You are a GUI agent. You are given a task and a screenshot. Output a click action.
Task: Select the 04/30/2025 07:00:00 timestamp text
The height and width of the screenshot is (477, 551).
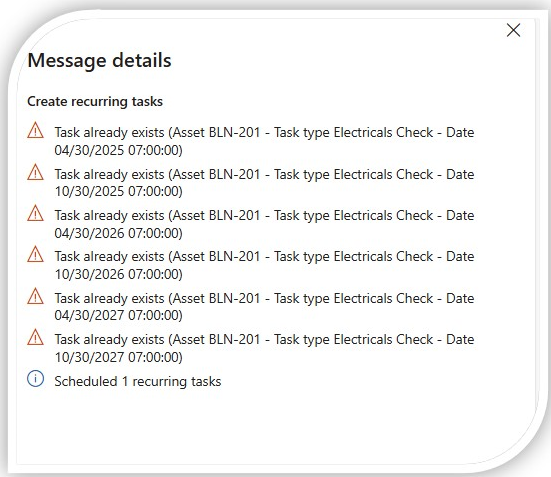point(117,150)
